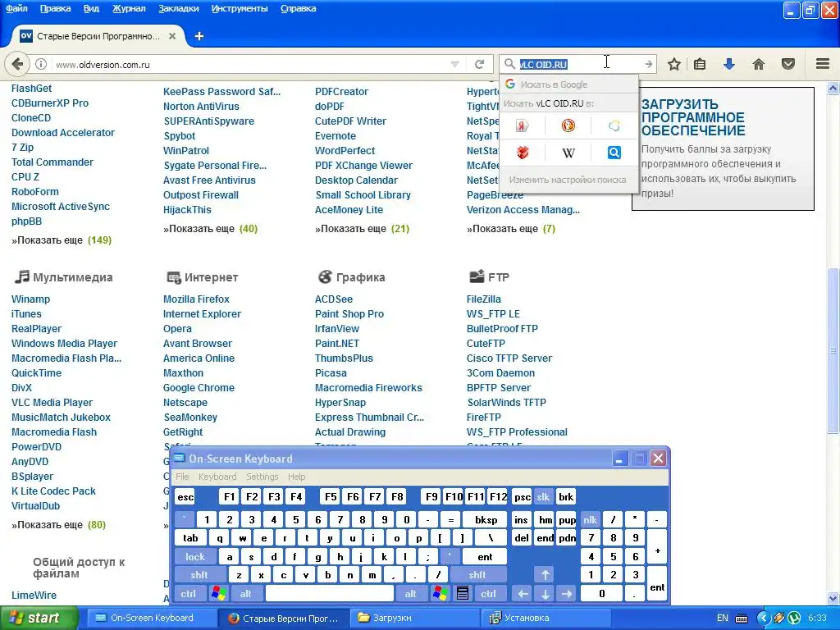Open Keyboard menu in On-Screen Keyboard

click(217, 477)
